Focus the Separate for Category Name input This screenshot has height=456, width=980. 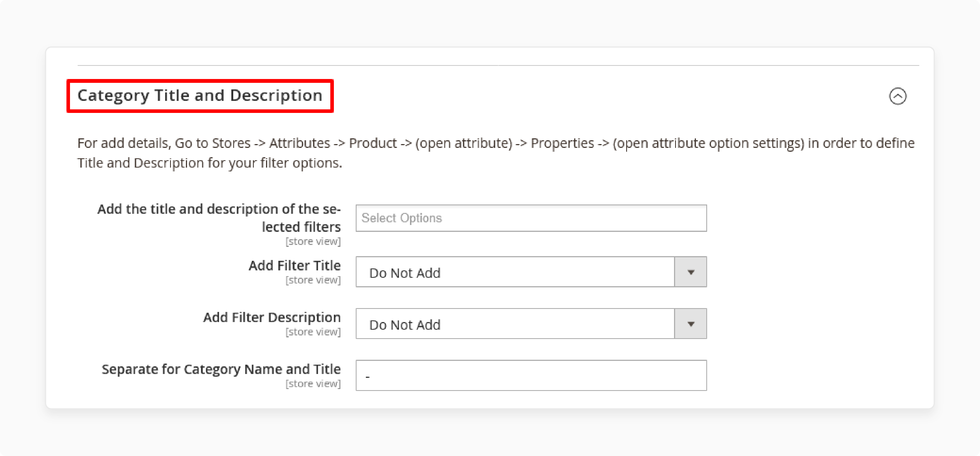[x=531, y=375]
